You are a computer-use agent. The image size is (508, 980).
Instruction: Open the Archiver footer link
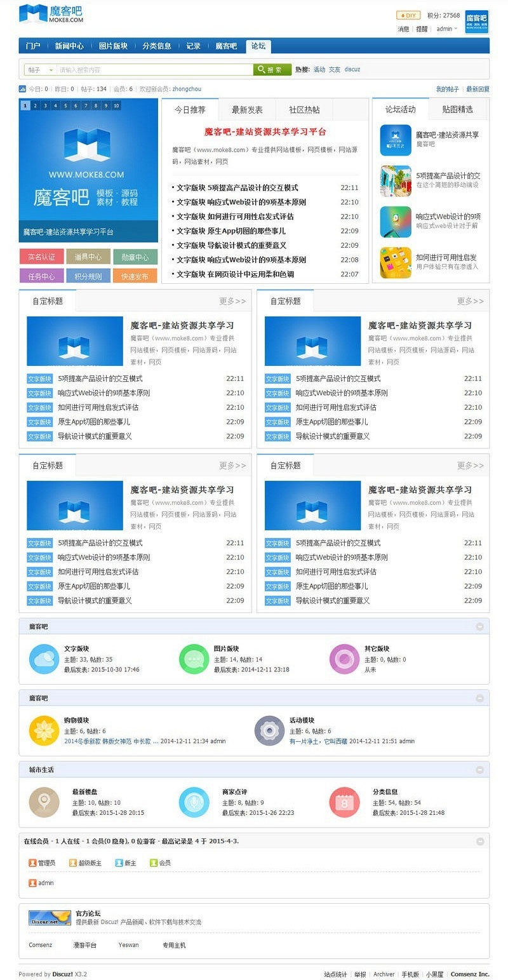point(384,974)
